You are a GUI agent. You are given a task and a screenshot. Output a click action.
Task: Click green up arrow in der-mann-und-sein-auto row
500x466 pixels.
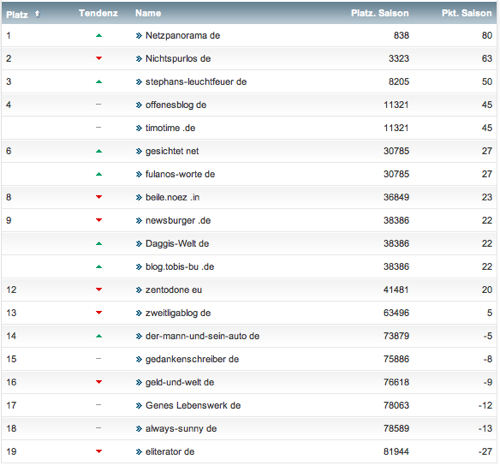click(x=99, y=336)
